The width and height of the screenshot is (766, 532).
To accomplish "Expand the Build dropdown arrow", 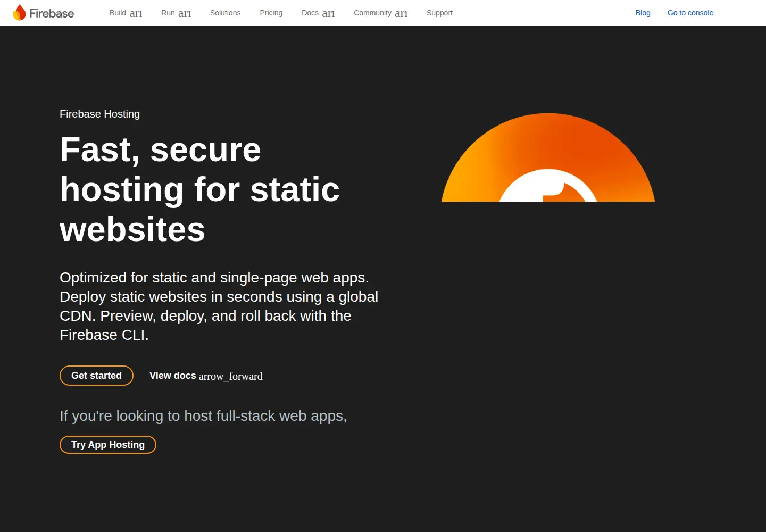I will pyautogui.click(x=136, y=13).
